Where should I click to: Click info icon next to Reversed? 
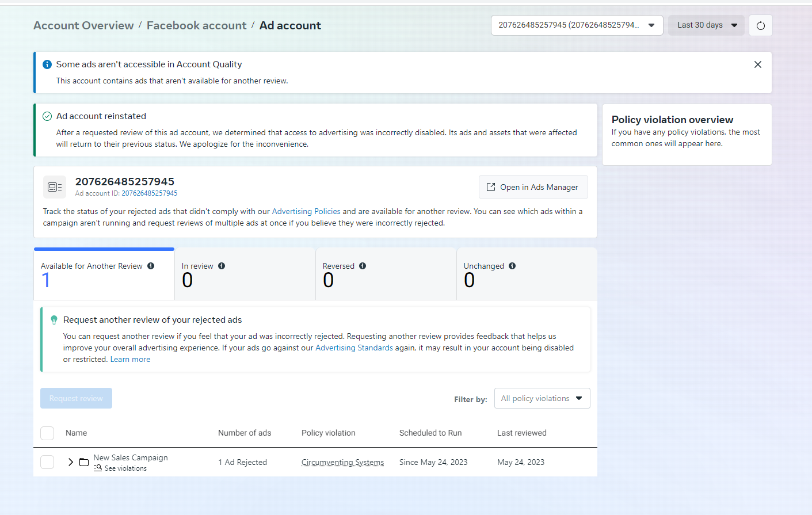[363, 266]
